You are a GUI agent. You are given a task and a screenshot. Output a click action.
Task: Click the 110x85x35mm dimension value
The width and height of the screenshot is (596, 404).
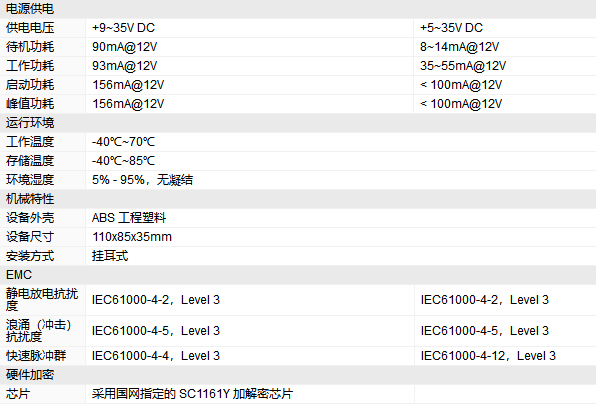coord(132,237)
